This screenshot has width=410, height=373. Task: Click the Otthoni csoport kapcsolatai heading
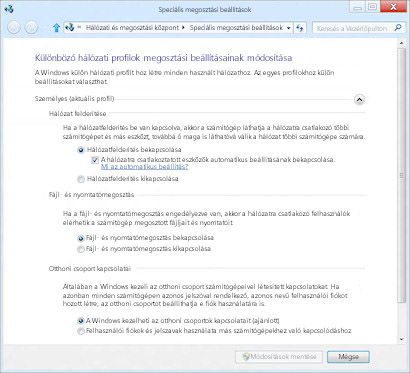click(x=90, y=269)
